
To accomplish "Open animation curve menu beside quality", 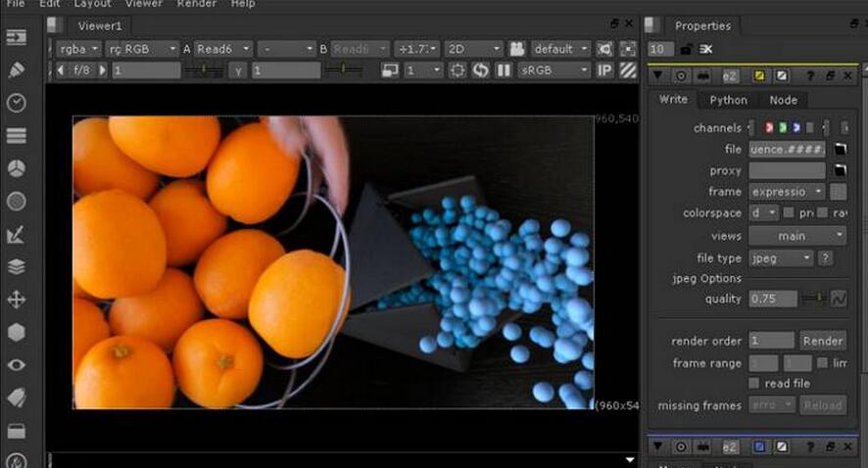I will coord(839,300).
